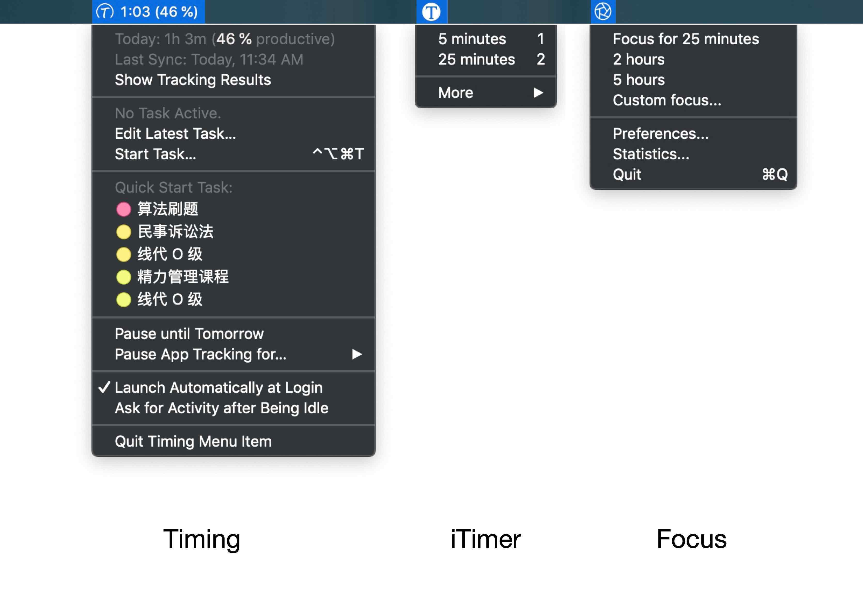Select the pink 算法刷题 task dot

[123, 209]
